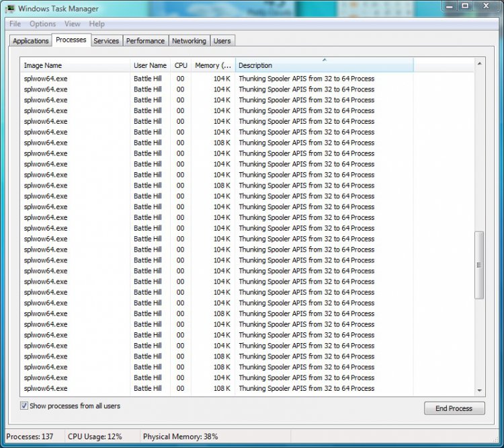Maximize the Task Manager window
Screen dimensions: 504x448
pyautogui.click(x=465, y=6)
